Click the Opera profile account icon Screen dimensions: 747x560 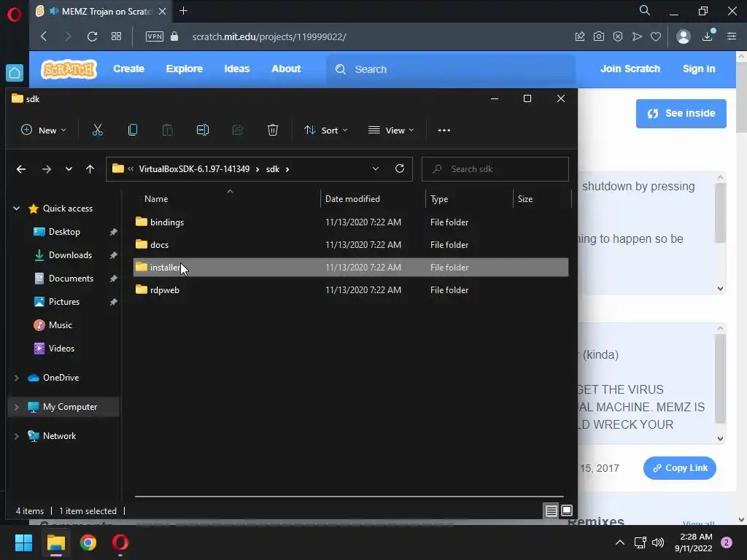pos(683,36)
